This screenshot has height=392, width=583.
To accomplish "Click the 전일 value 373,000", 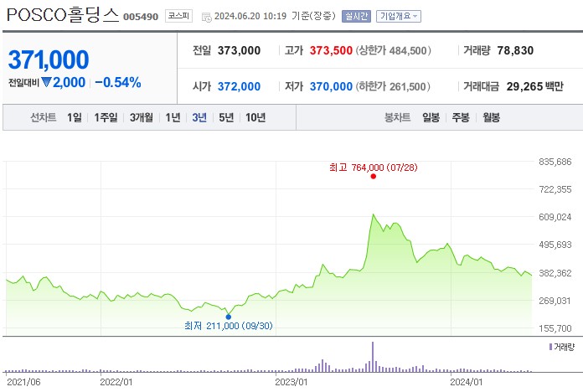I will click(x=239, y=50).
